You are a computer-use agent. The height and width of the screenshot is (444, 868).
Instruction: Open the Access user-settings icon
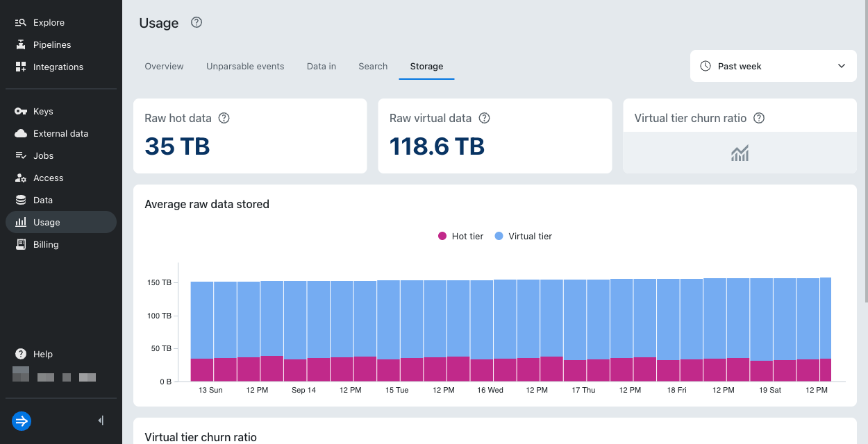pyautogui.click(x=21, y=178)
